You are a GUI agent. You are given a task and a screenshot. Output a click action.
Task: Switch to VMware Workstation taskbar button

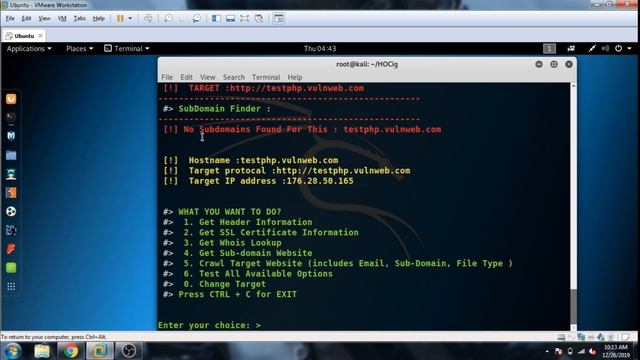pyautogui.click(x=100, y=351)
